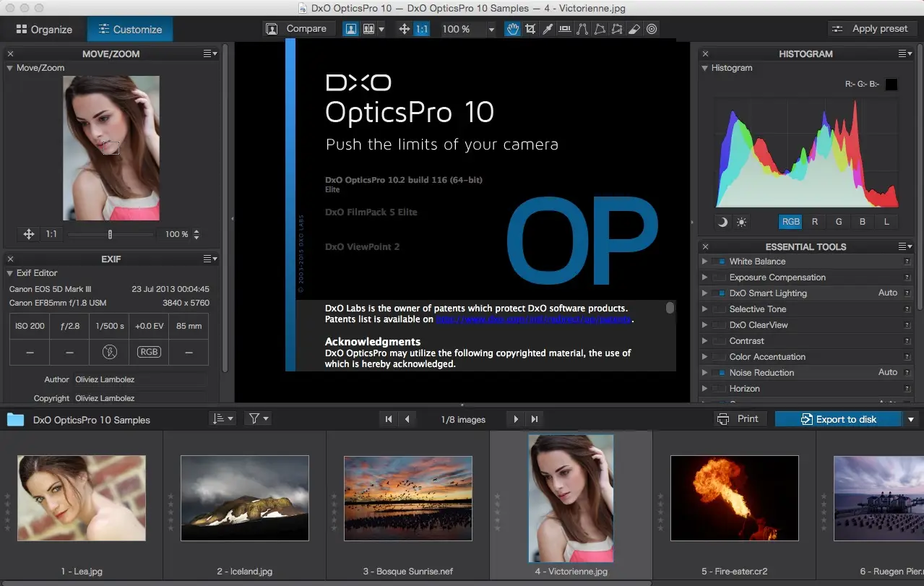The width and height of the screenshot is (924, 586).
Task: Activate the dust removal eraser tool
Action: click(x=634, y=29)
